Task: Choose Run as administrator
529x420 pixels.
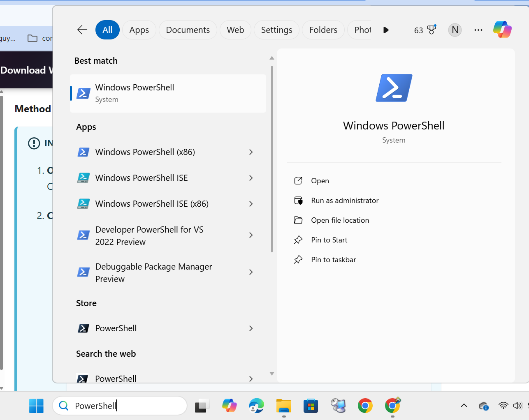Action: coord(345,201)
